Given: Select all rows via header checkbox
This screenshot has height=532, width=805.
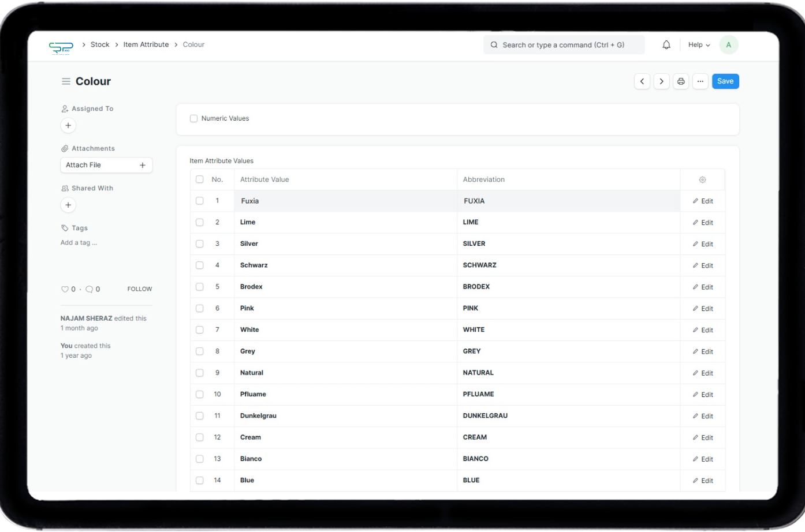Looking at the screenshot, I should coord(200,179).
